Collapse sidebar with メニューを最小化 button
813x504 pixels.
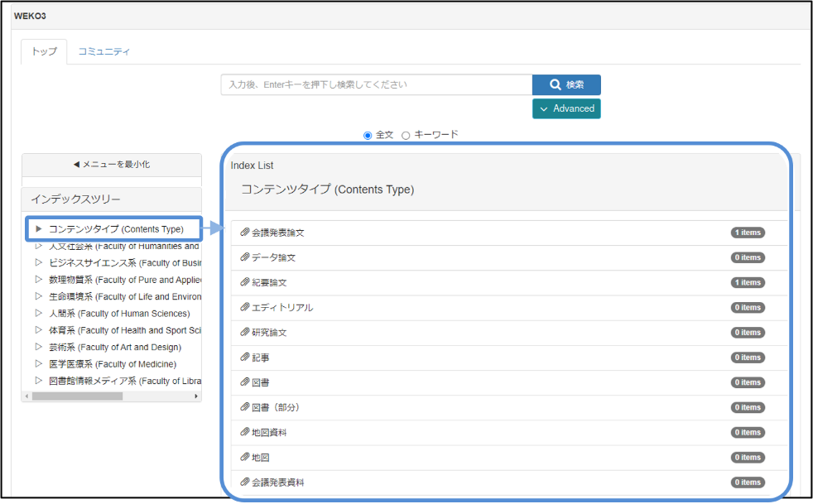click(x=112, y=165)
